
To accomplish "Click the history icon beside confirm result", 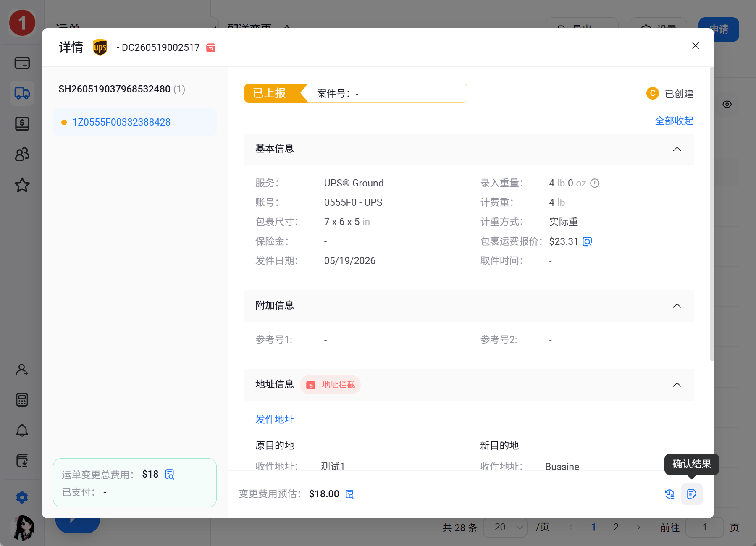I will pyautogui.click(x=669, y=494).
